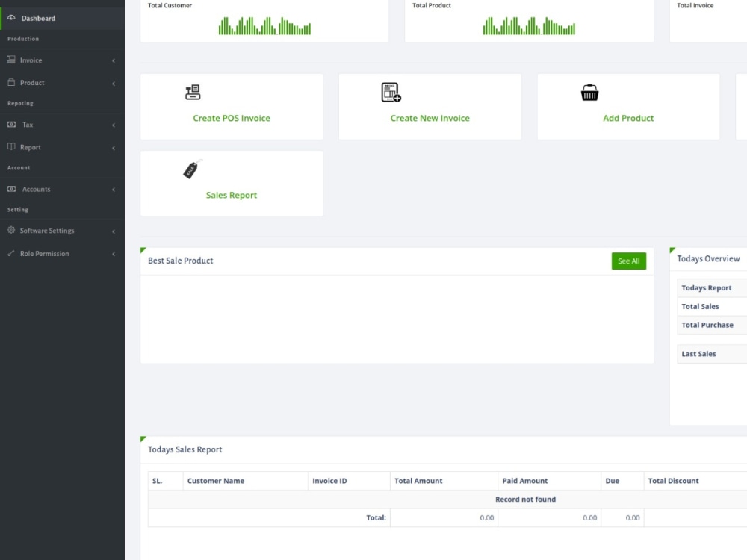This screenshot has height=560, width=747.
Task: Click the Software Settings gear icon
Action: (x=11, y=230)
